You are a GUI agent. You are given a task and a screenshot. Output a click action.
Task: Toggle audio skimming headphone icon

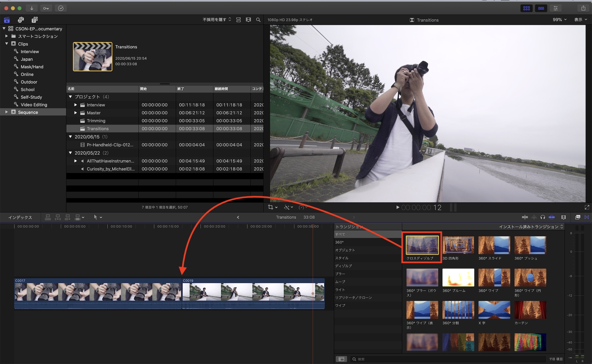tap(543, 217)
